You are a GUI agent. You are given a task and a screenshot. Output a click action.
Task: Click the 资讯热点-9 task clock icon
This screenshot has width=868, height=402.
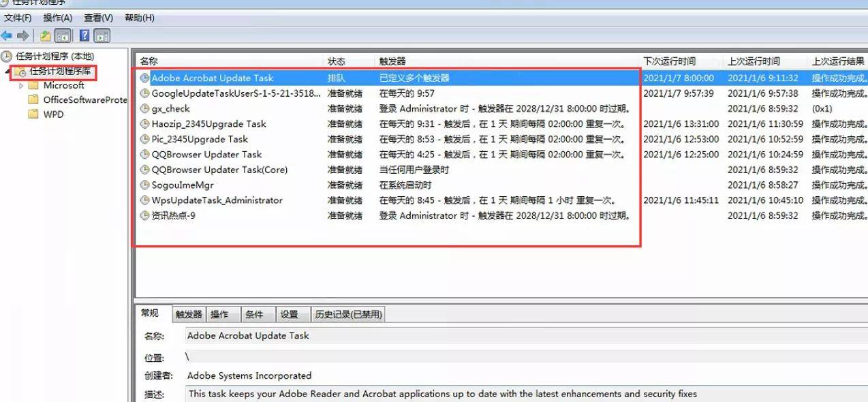(144, 215)
